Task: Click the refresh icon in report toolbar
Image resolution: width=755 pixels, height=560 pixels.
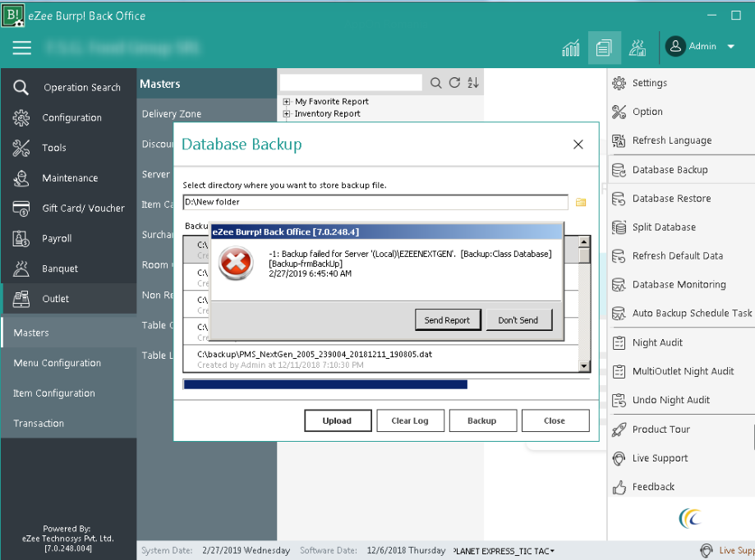Action: (x=454, y=83)
